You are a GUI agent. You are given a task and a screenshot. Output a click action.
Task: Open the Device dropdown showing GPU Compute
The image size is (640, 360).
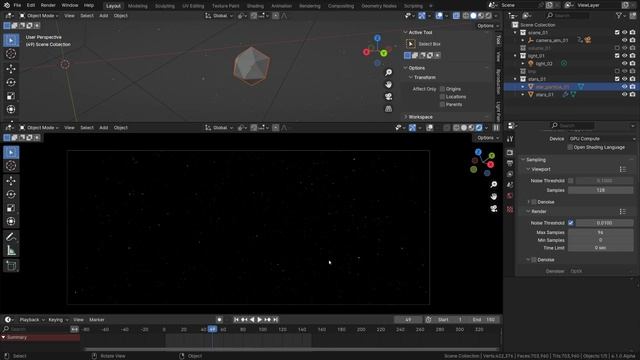tap(601, 139)
